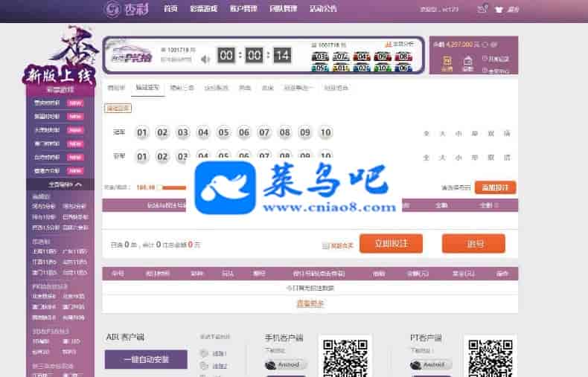Click the 线路2 download icon
Image resolution: width=588 pixels, height=377 pixels.
204,366
